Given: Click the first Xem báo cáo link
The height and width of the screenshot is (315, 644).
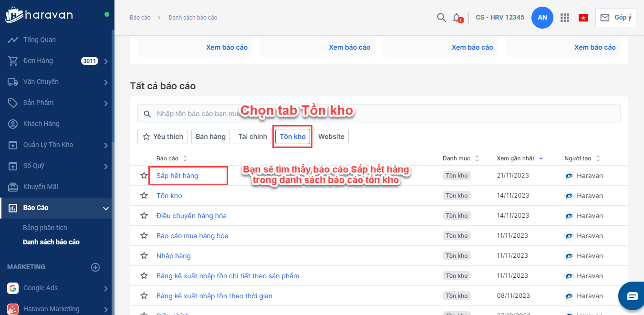Looking at the screenshot, I should pos(227,47).
